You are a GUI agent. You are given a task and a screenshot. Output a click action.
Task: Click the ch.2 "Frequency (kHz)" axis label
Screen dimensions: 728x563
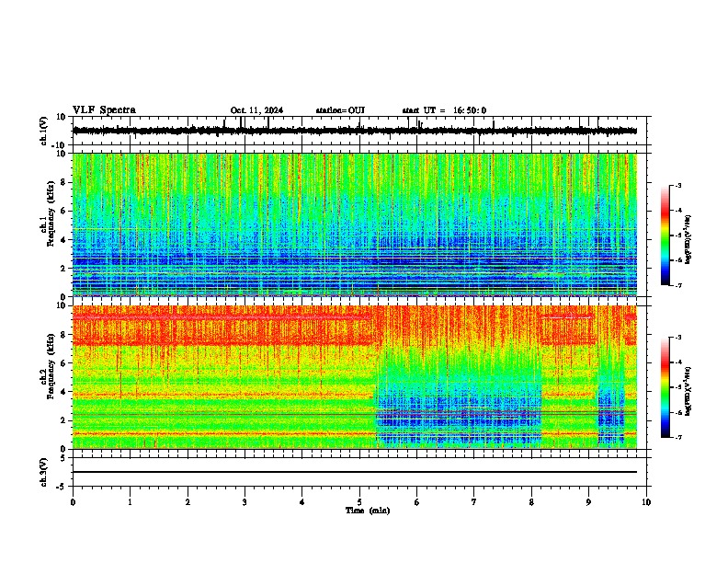(51, 366)
